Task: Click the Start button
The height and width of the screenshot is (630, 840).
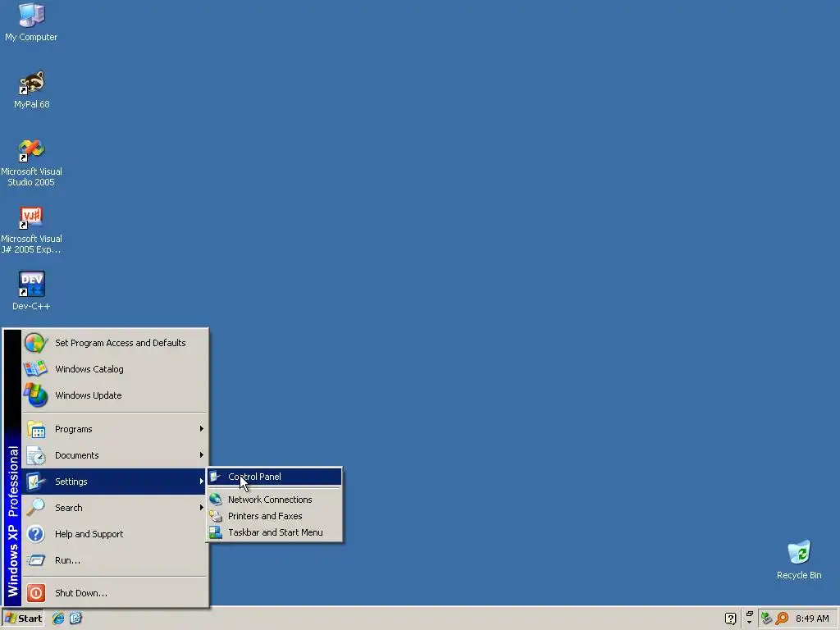Action: pos(22,619)
